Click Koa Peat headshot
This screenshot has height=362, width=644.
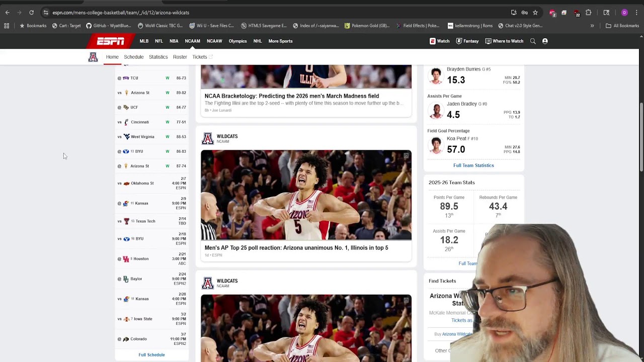click(x=436, y=146)
